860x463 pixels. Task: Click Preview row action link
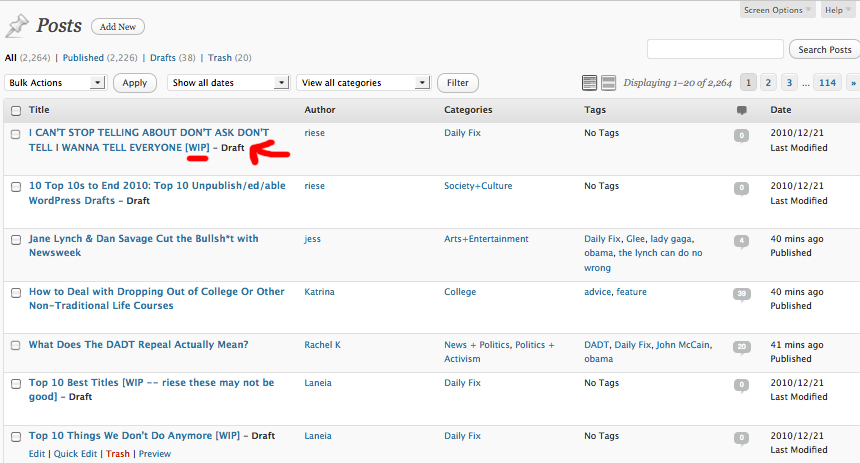(x=155, y=454)
